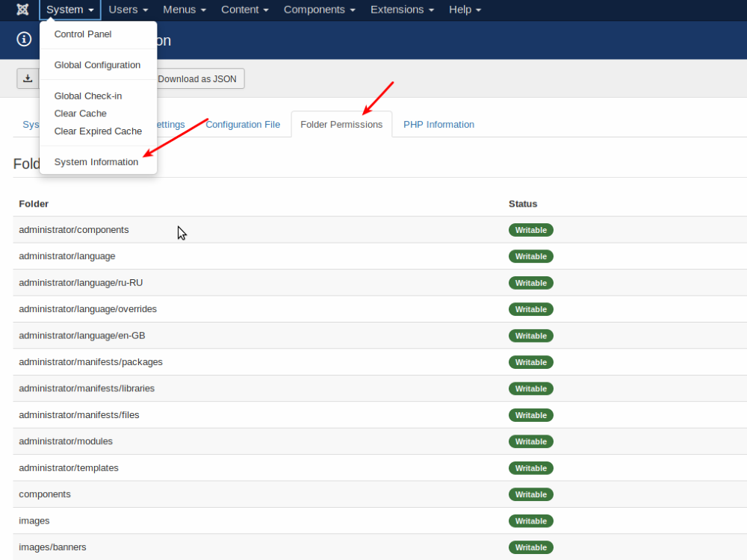Select Clear Cache menu item

pyautogui.click(x=81, y=113)
